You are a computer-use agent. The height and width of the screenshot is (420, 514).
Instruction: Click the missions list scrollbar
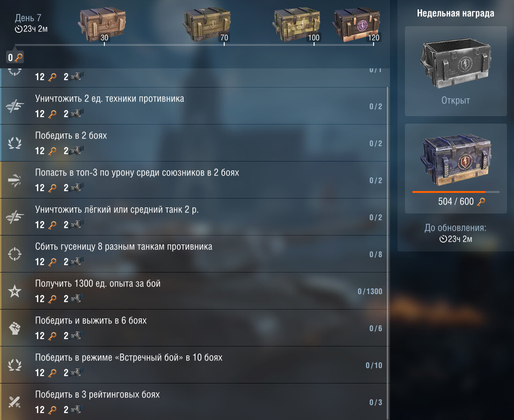388,252
